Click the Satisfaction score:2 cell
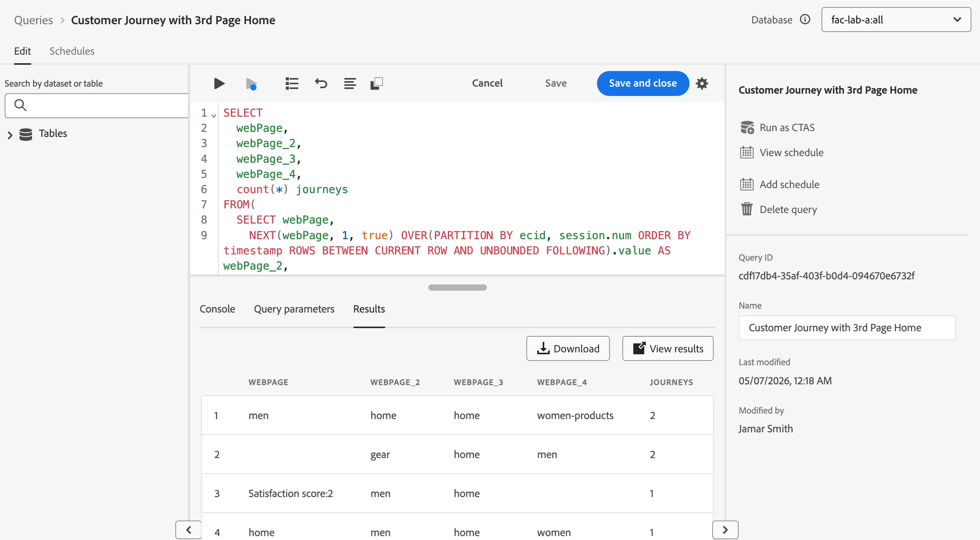This screenshot has width=980, height=540. click(290, 494)
